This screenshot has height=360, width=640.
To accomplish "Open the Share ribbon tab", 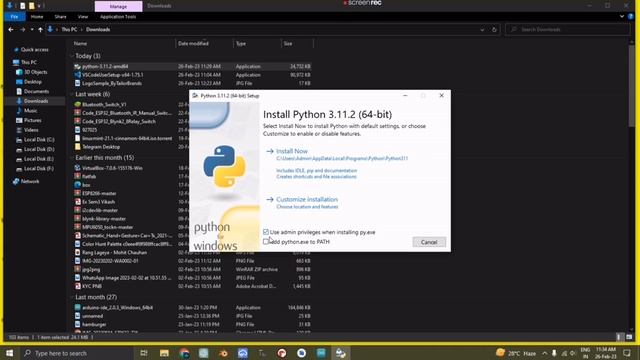I will pyautogui.click(x=60, y=17).
